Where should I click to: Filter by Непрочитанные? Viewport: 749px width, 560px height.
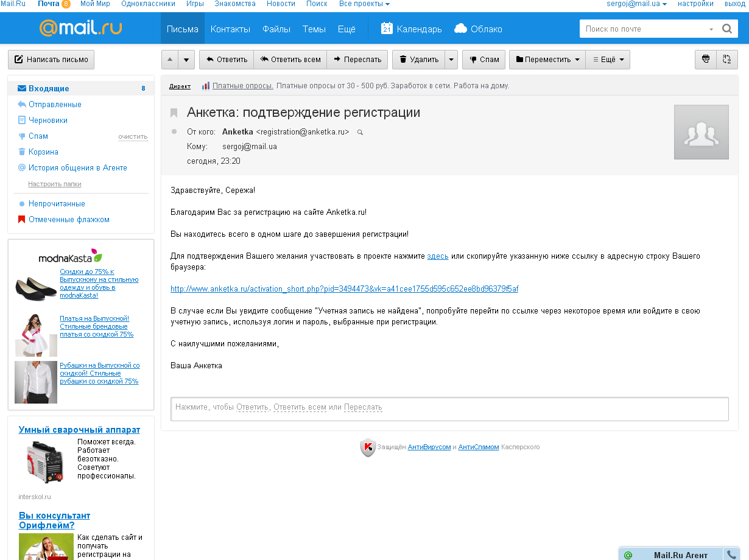(x=57, y=203)
